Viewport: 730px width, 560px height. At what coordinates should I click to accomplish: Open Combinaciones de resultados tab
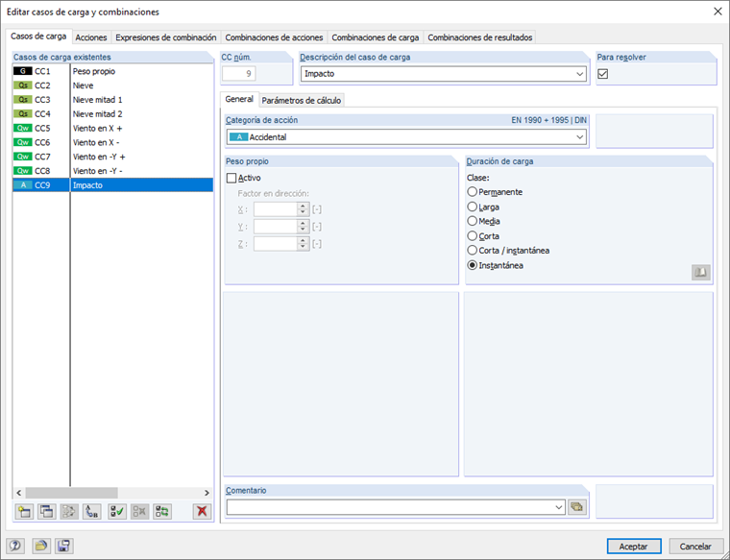(x=480, y=37)
